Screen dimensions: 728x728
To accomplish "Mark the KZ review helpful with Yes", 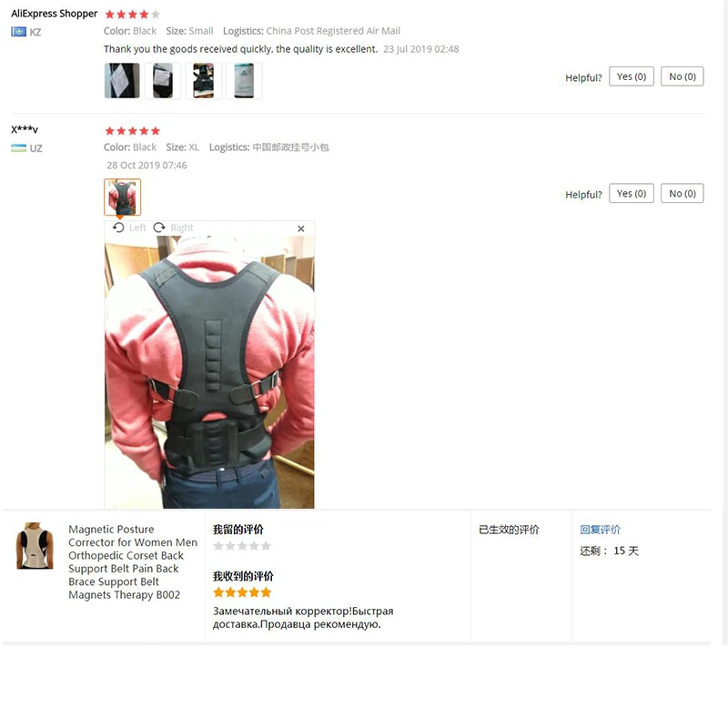I will pos(632,76).
